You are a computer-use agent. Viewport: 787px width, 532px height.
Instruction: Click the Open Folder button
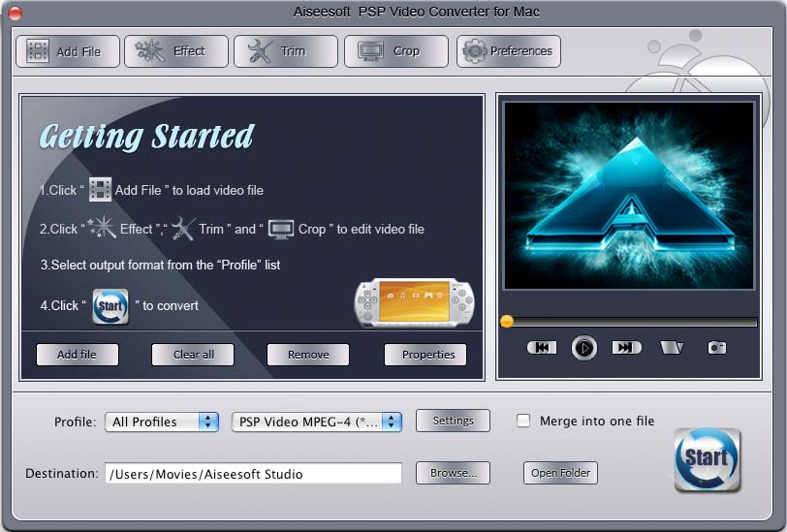[561, 473]
